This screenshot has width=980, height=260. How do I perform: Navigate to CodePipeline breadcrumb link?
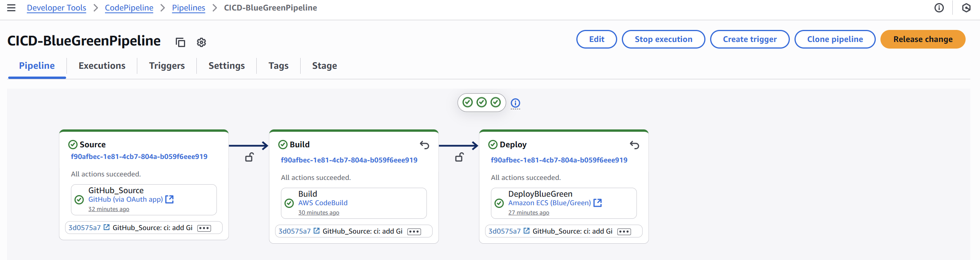pos(129,8)
